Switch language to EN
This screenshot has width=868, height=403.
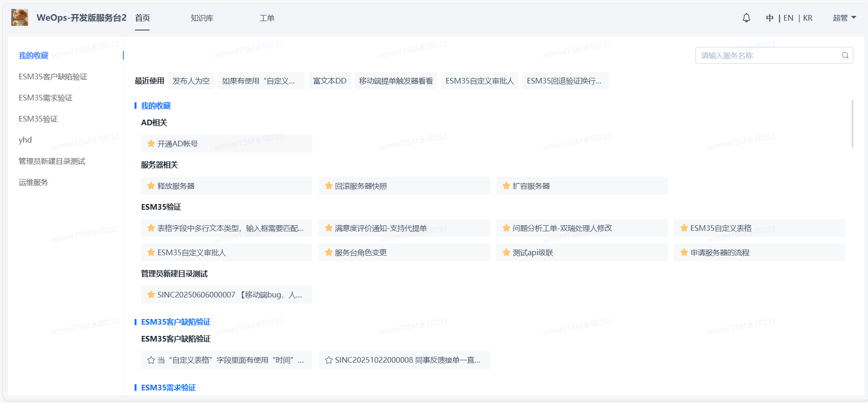(x=788, y=18)
